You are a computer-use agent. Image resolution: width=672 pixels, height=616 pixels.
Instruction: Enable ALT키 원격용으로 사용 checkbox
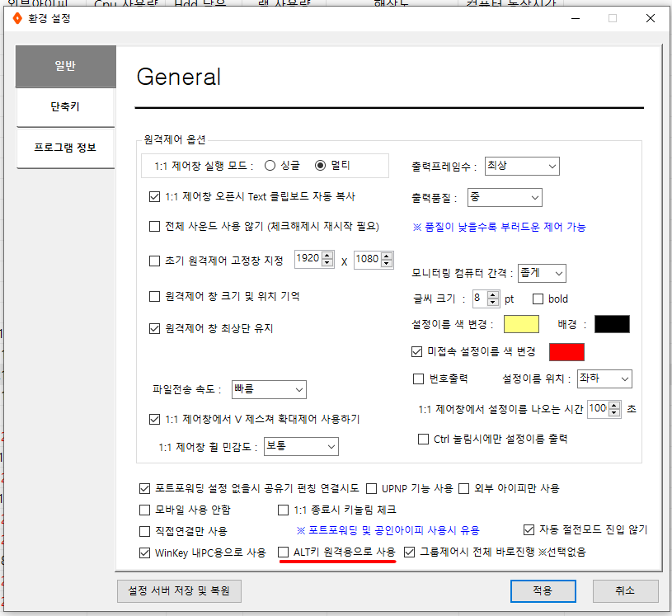[284, 552]
